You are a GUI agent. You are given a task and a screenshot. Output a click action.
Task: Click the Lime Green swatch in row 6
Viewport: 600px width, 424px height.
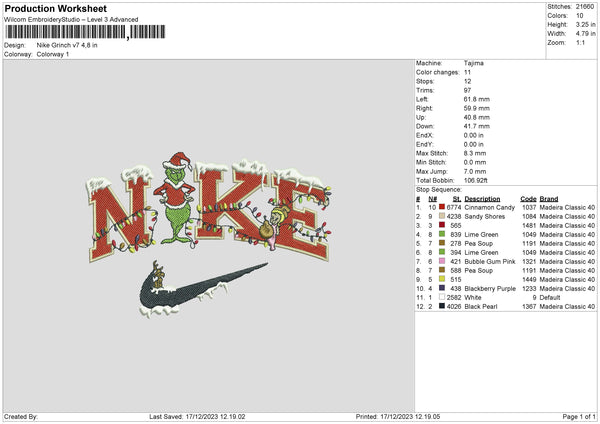(x=442, y=252)
